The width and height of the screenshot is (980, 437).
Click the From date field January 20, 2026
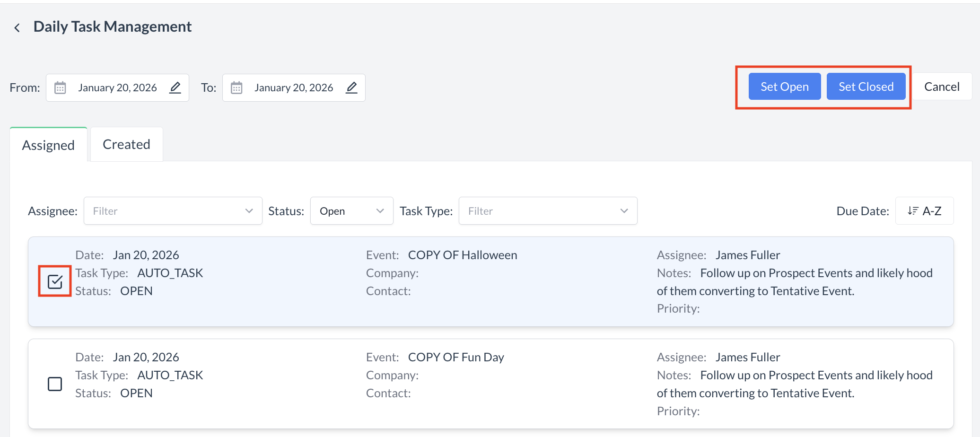click(117, 88)
